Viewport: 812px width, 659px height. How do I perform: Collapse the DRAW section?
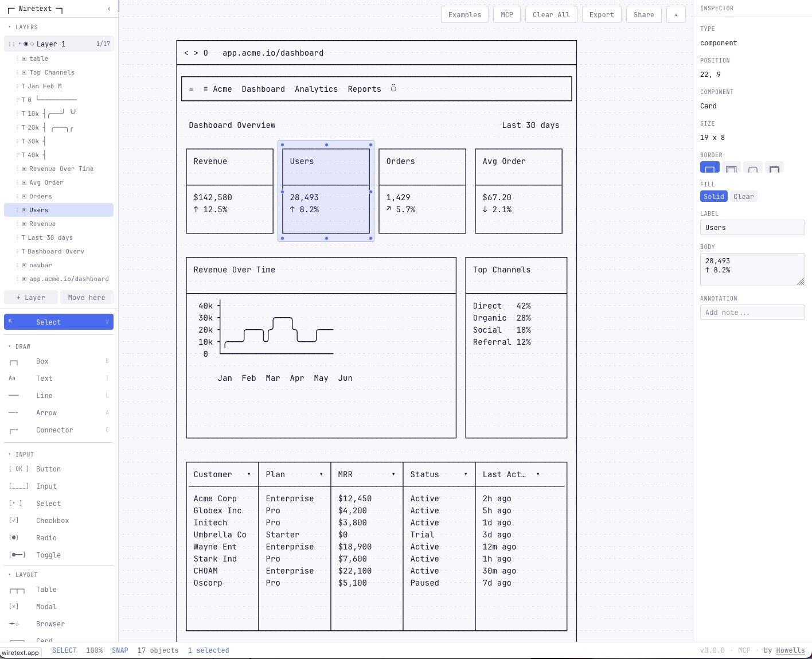pyautogui.click(x=10, y=346)
